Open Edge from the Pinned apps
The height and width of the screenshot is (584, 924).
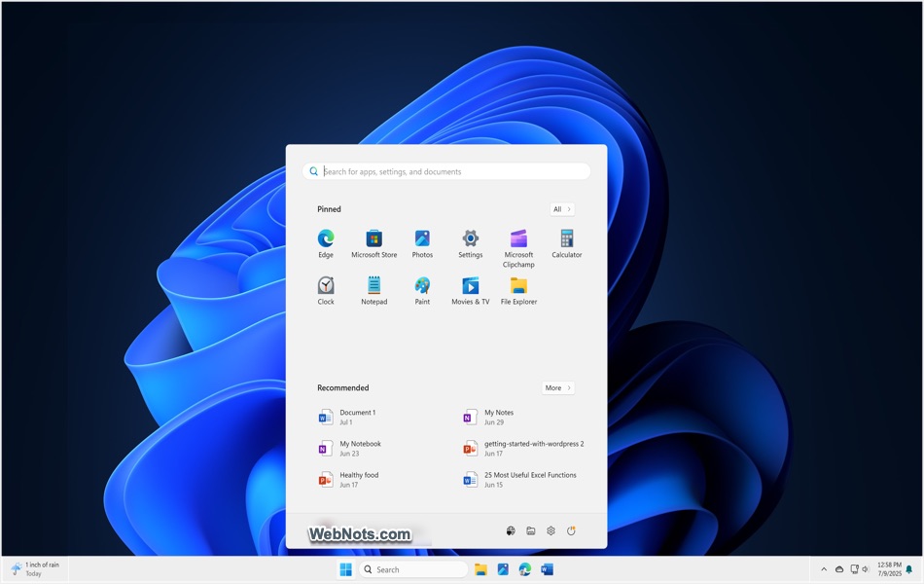326,243
